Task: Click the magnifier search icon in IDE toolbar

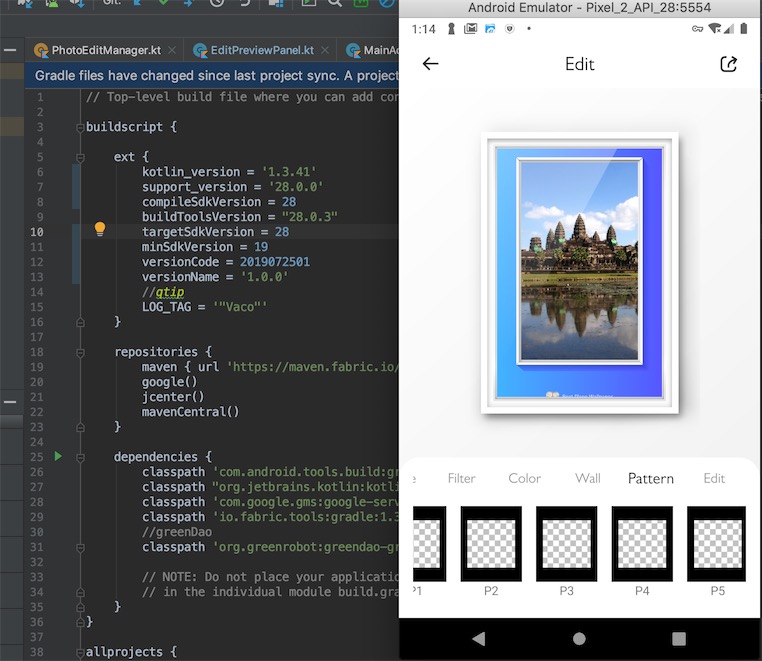Action: click(334, 3)
